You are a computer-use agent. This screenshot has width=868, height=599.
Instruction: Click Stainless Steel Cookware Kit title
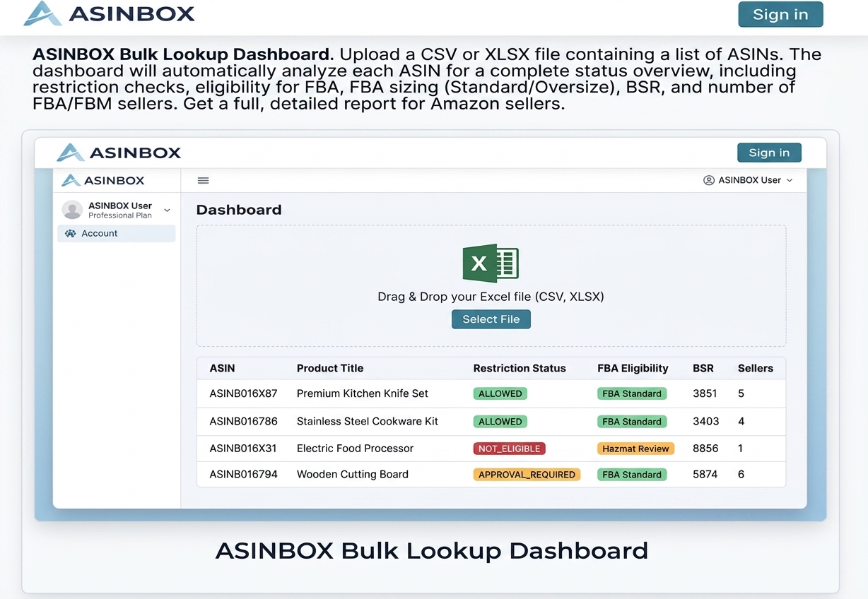pyautogui.click(x=368, y=421)
